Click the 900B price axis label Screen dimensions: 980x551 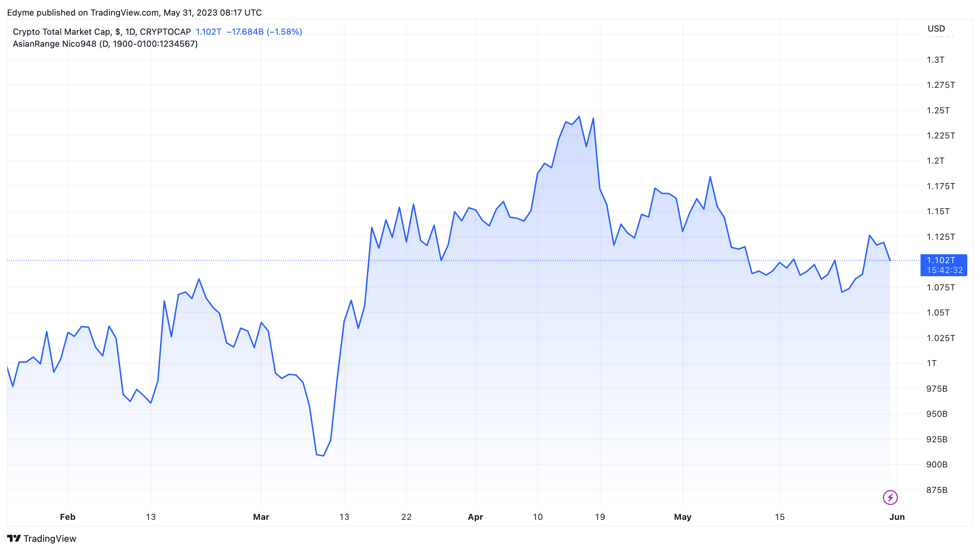pyautogui.click(x=937, y=464)
